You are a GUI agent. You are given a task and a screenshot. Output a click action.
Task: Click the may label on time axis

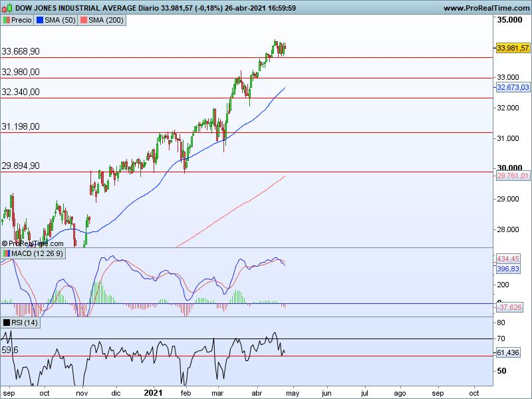[x=293, y=393]
